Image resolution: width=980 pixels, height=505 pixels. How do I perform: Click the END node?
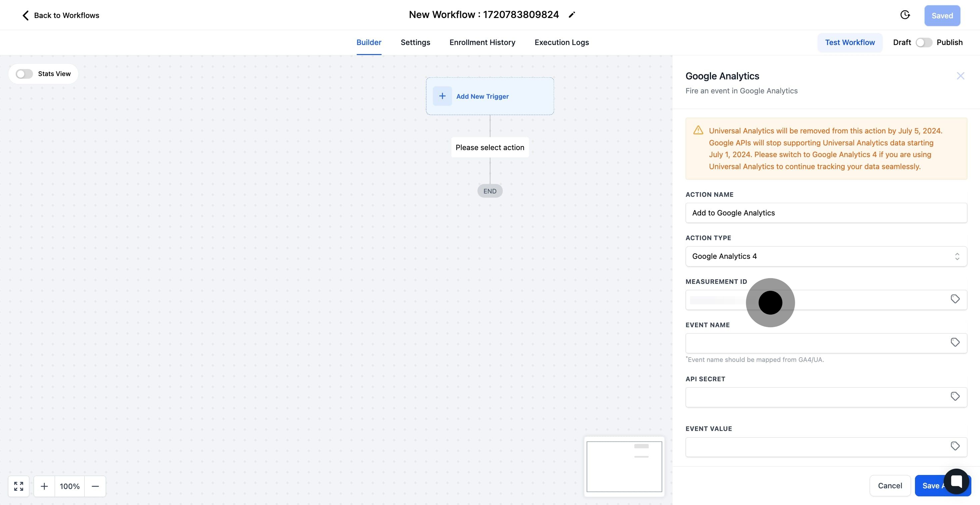(490, 191)
